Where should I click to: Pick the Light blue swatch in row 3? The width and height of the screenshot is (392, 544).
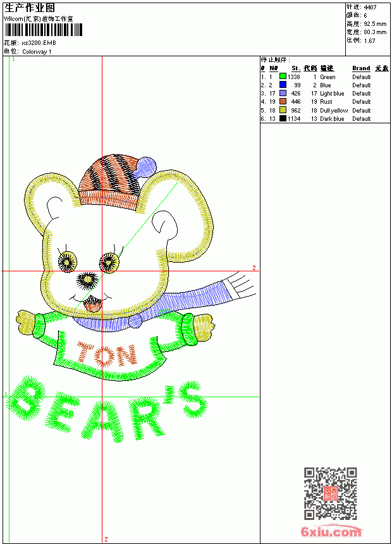point(283,93)
